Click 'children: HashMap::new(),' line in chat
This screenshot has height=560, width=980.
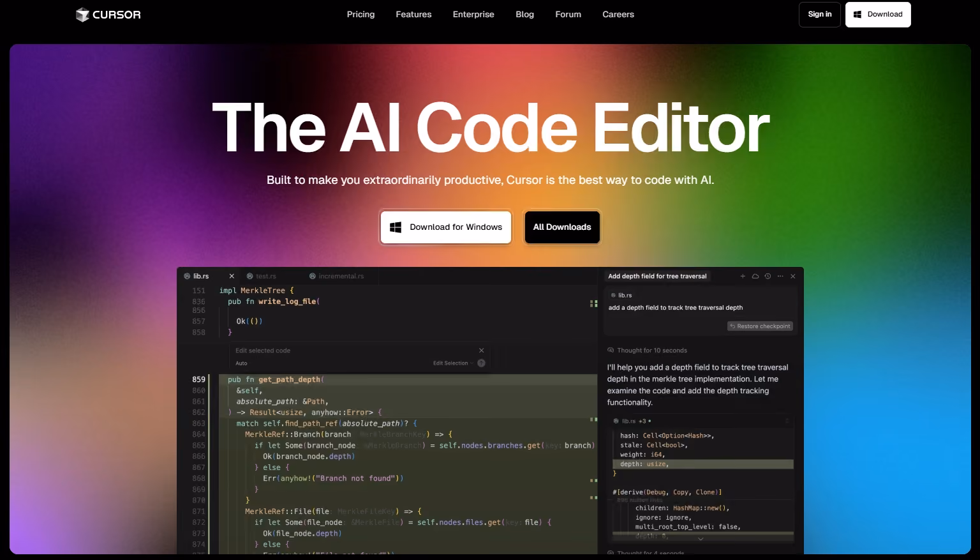682,508
